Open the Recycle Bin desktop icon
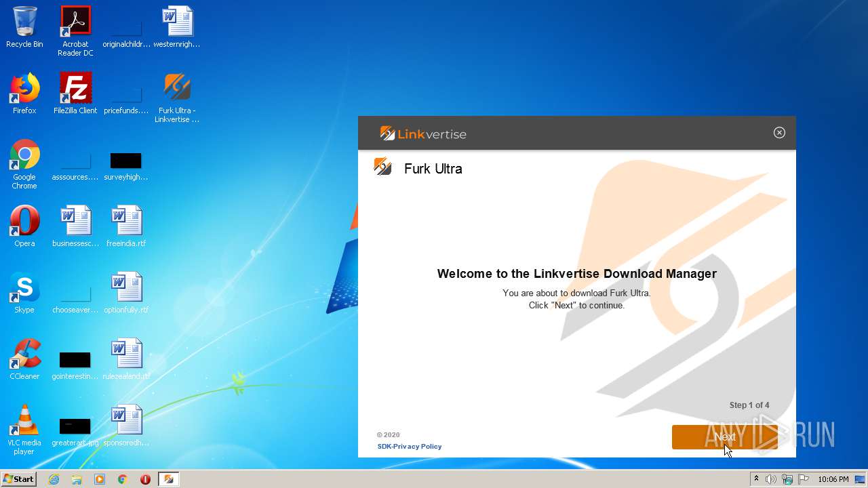868x488 pixels. 24,27
